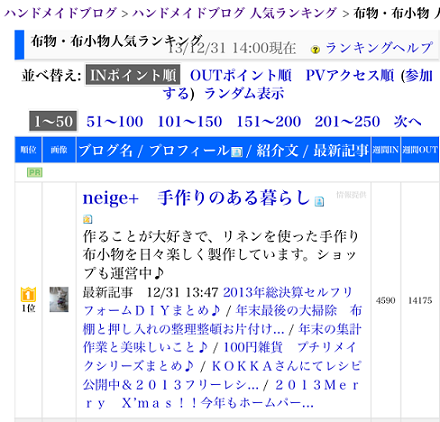
Task: Click the 情報提供 label
Action: 351,195
